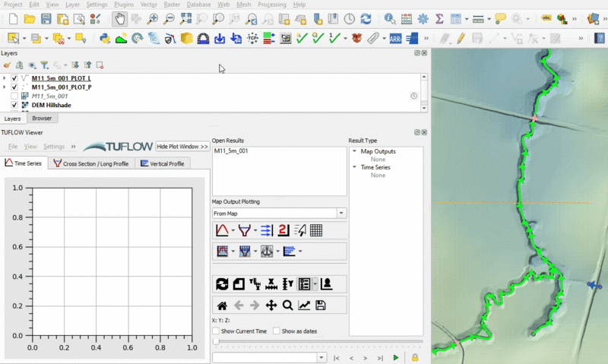
Task: Switch to Cross Section / Long Profile tab
Action: (x=90, y=163)
